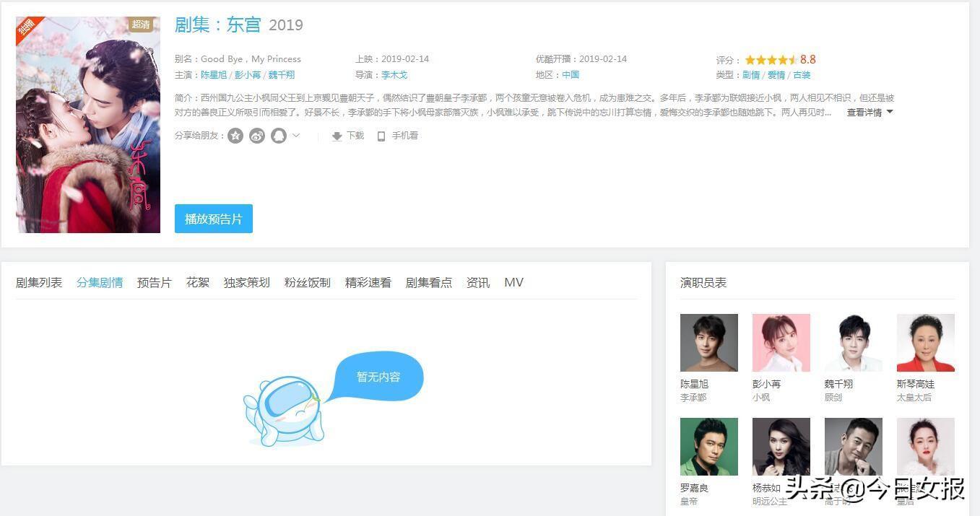Share to Weibo using the Weibo icon
Image resolution: width=980 pixels, height=516 pixels.
(257, 136)
